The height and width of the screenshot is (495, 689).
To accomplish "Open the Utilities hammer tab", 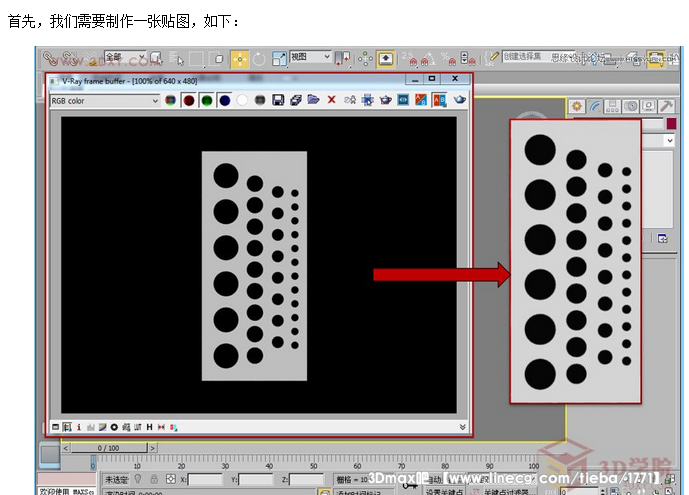I will point(667,106).
